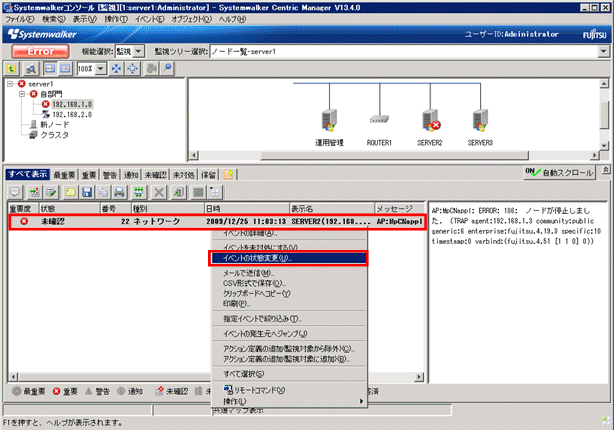614x430 pixels.
Task: Select 192.168.1.0 in the tree
Action: (x=72, y=104)
